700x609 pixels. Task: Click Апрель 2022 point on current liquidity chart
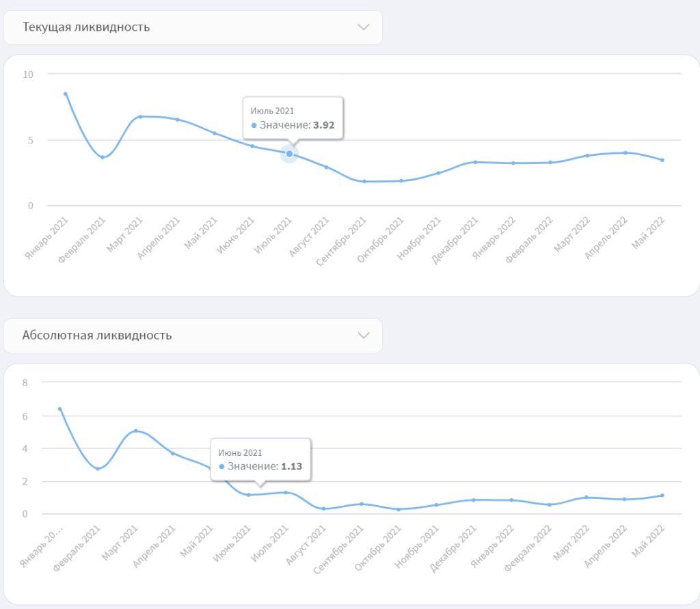(x=625, y=152)
